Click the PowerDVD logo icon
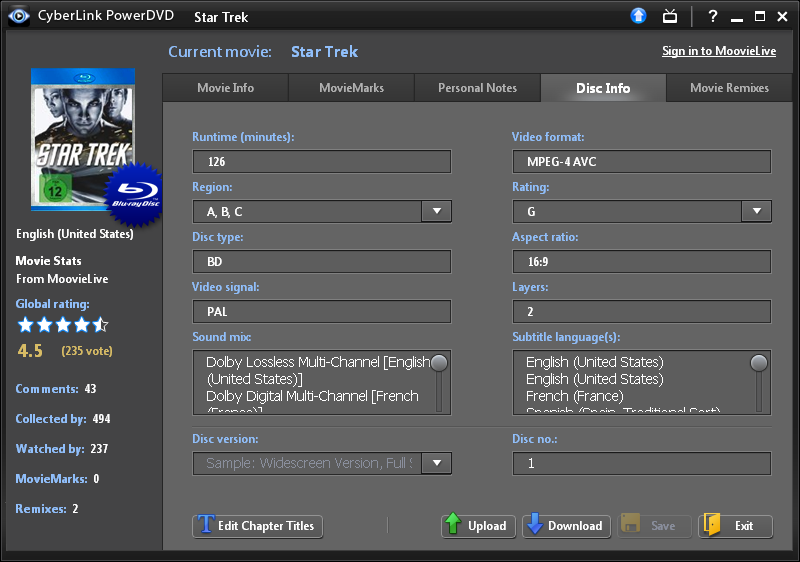The height and width of the screenshot is (562, 800). [14, 16]
